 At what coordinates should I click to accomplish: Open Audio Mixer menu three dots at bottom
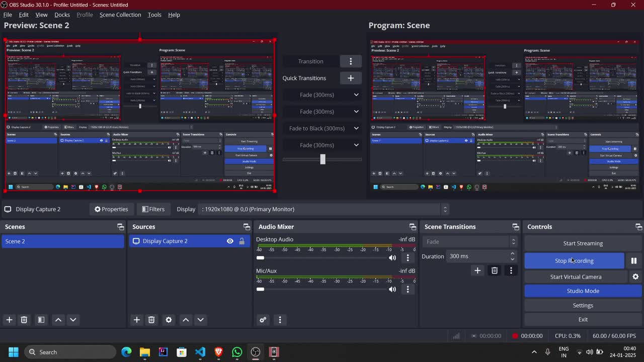coord(280,320)
